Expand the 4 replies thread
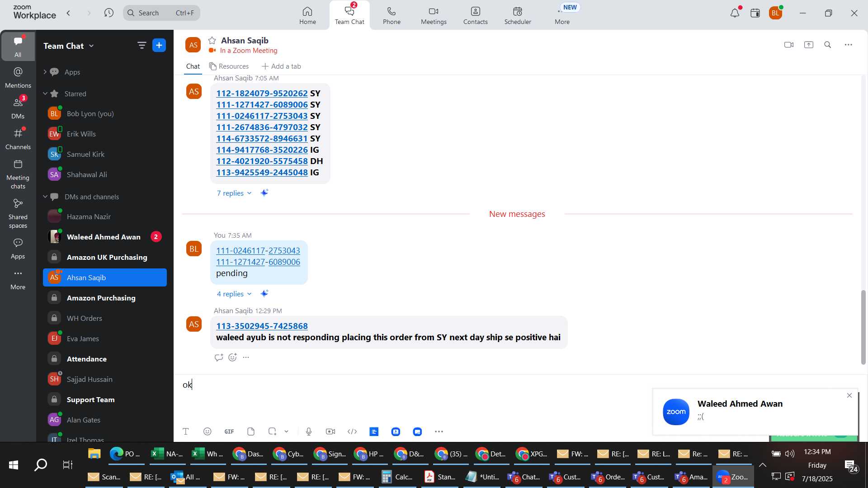Viewport: 868px width, 488px height. pos(234,294)
